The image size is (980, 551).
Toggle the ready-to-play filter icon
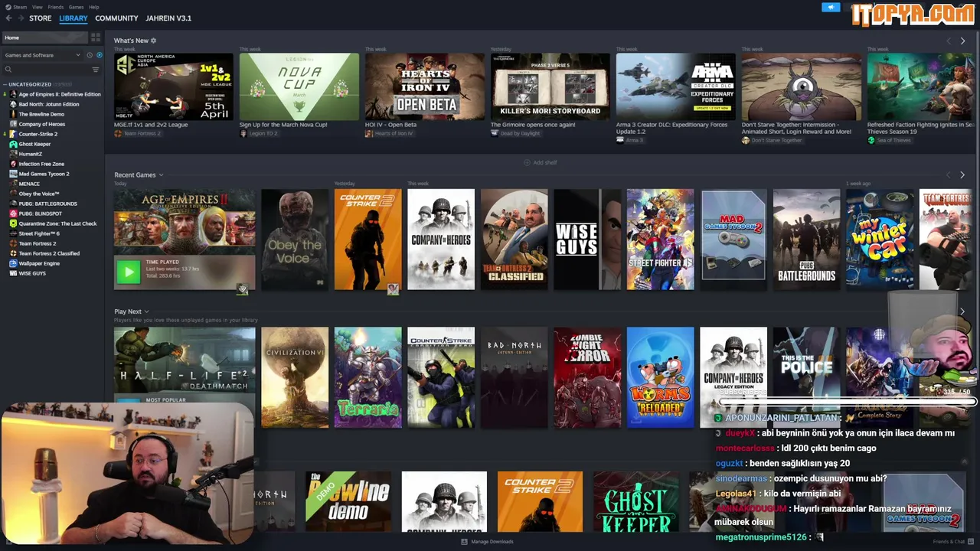pyautogui.click(x=99, y=55)
